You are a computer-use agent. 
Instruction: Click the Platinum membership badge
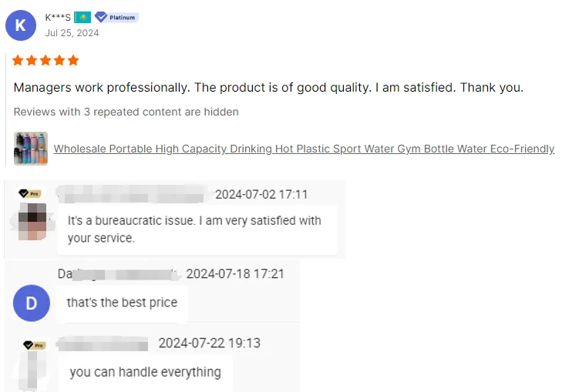click(116, 17)
